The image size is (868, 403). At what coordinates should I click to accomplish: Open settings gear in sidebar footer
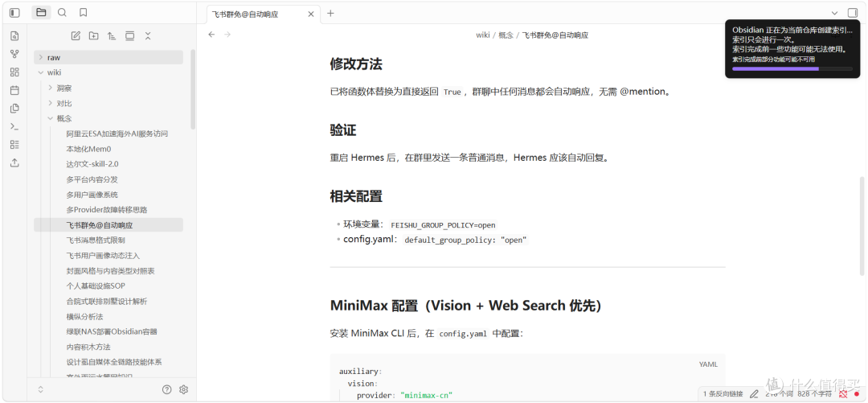click(x=184, y=389)
